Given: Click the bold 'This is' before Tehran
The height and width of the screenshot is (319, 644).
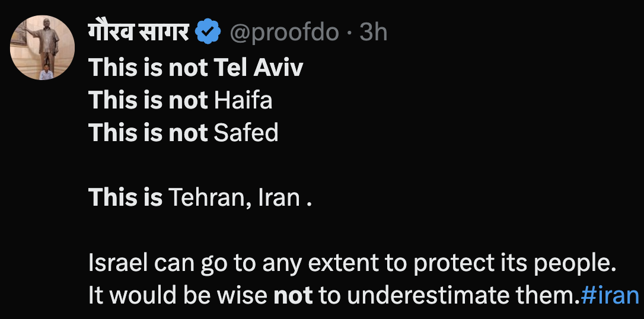Looking at the screenshot, I should (125, 197).
